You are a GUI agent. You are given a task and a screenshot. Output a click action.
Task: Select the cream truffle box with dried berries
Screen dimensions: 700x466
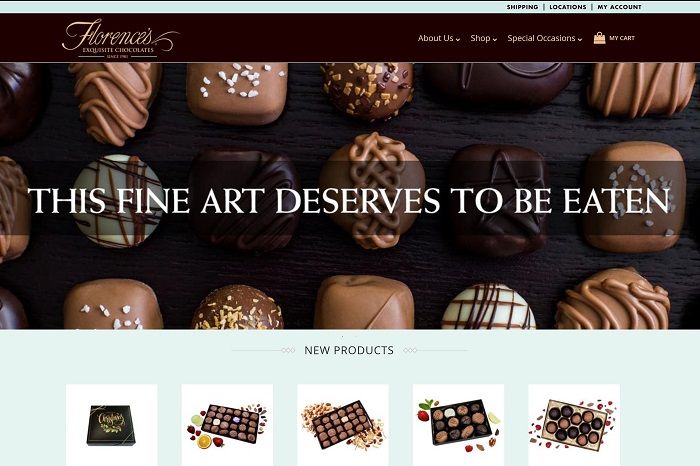point(574,425)
